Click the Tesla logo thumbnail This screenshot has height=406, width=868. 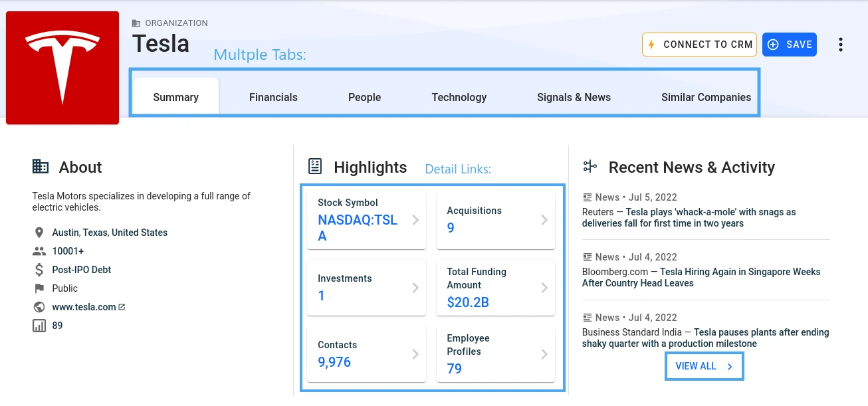(x=62, y=68)
